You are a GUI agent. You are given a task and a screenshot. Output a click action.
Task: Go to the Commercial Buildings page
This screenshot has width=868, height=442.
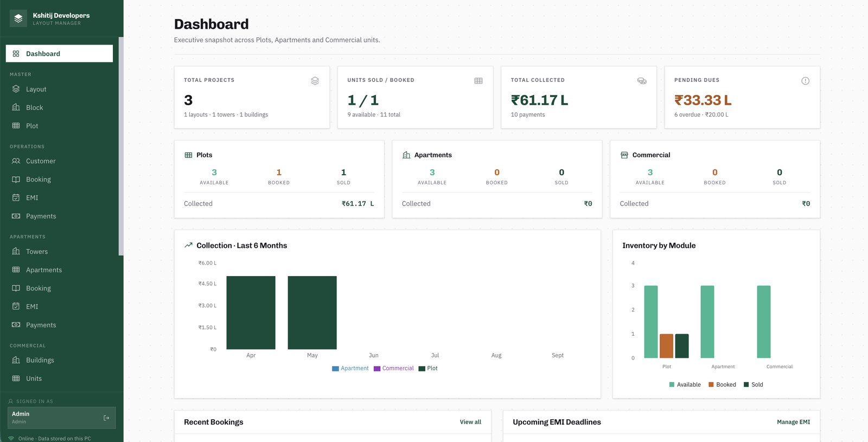(x=59, y=360)
